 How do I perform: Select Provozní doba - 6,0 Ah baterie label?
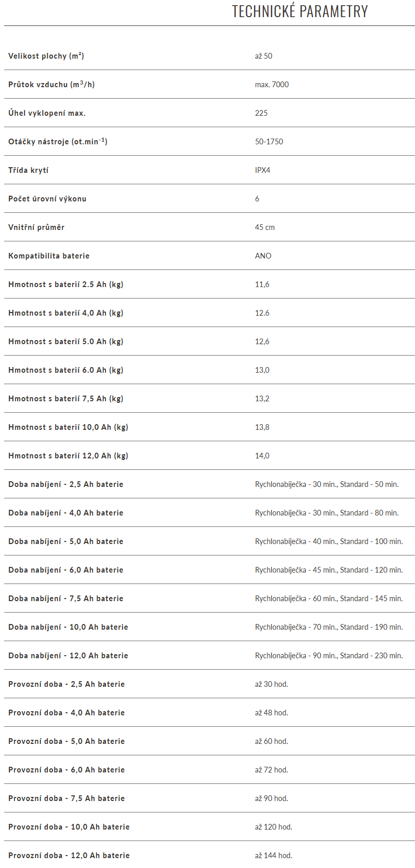click(66, 770)
